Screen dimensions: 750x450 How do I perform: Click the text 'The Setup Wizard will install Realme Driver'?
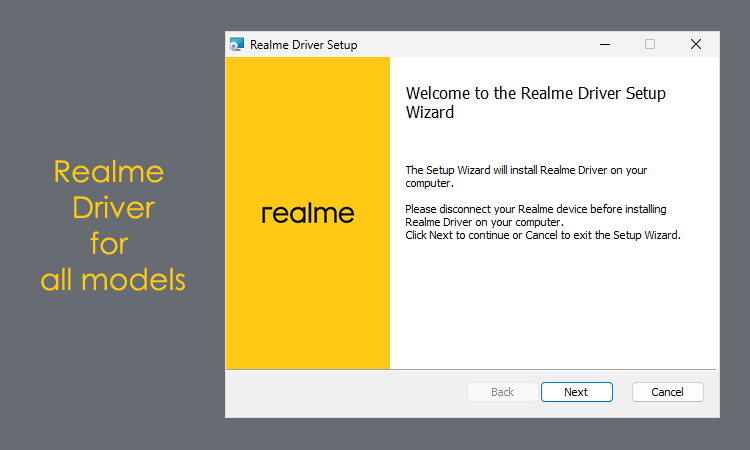[506, 170]
